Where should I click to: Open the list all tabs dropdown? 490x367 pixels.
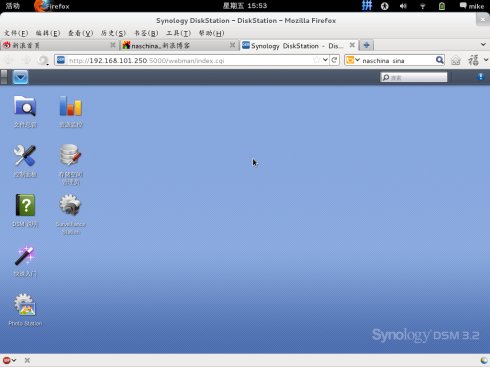click(483, 44)
